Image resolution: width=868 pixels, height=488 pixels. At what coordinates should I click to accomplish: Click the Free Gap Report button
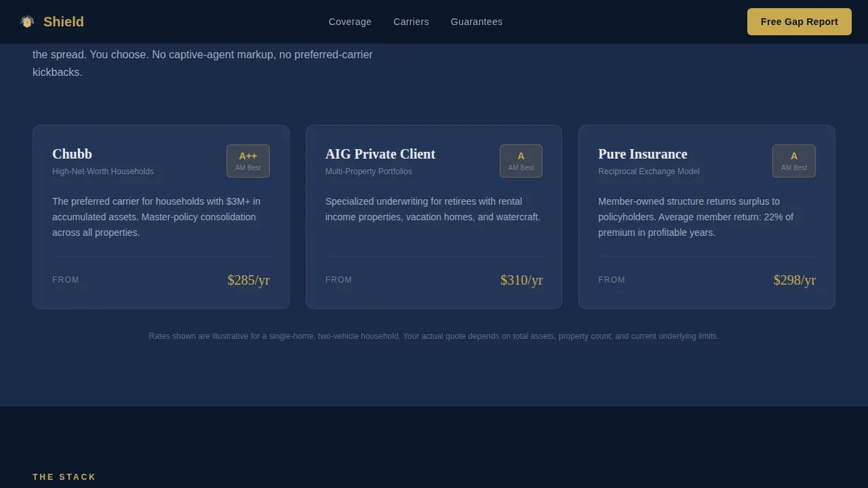[800, 22]
